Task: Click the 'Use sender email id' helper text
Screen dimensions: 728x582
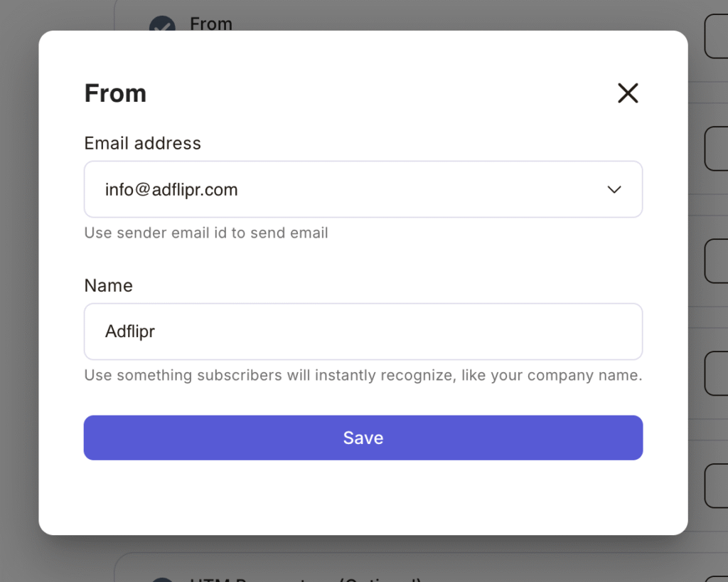Action: point(206,233)
